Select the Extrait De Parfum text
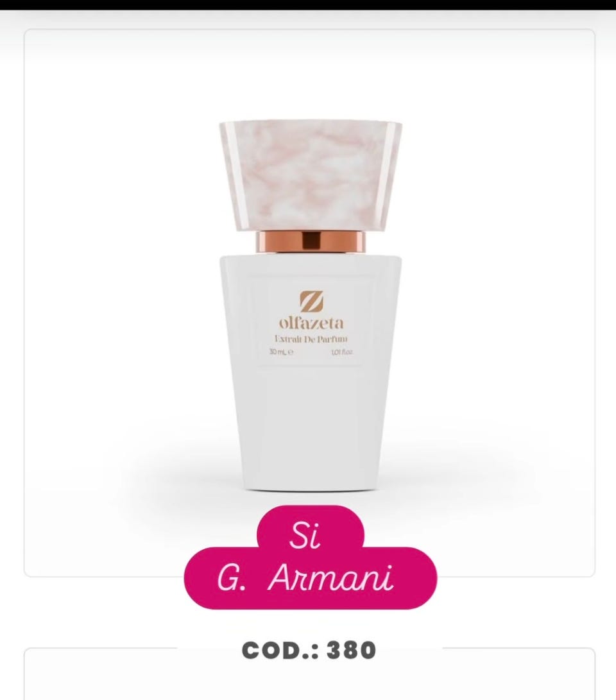The image size is (616, 700). tap(311, 339)
